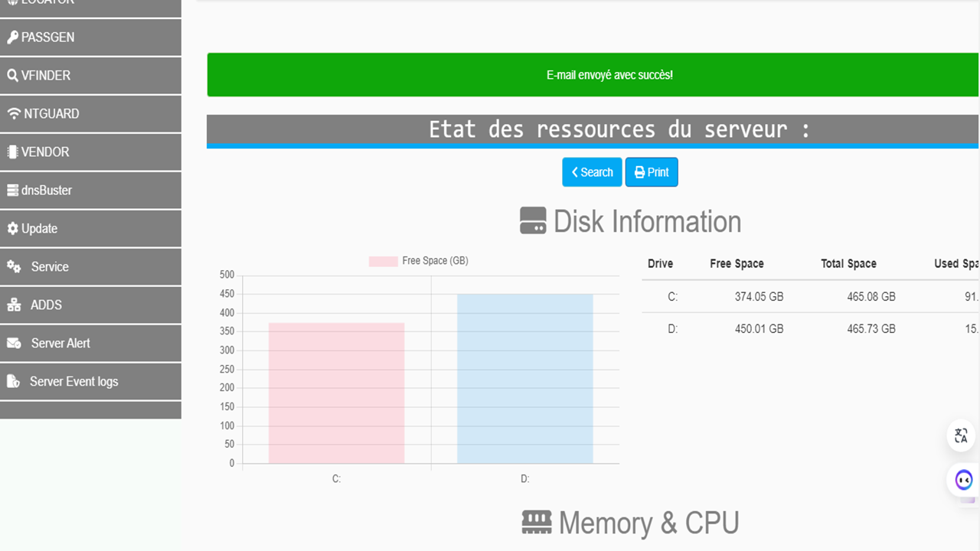The image size is (980, 551).
Task: Toggle the Free Space (GB) legend swatch
Action: [x=384, y=261]
